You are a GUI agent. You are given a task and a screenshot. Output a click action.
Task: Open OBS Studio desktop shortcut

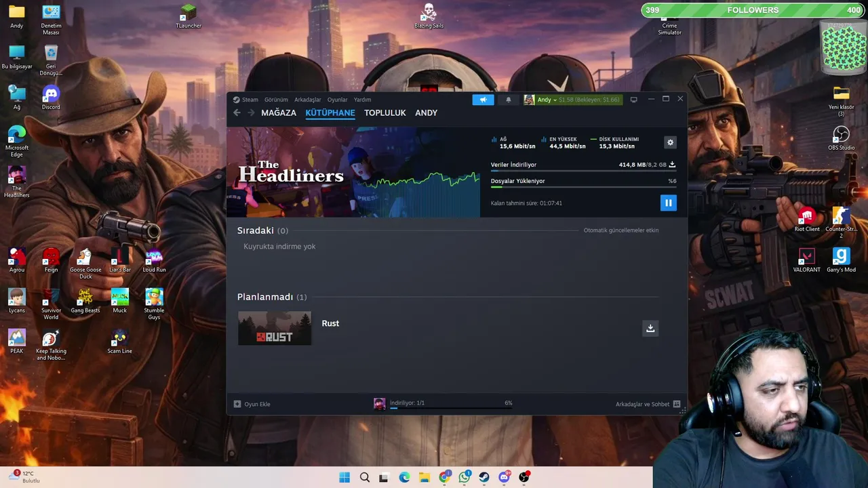[841, 138]
